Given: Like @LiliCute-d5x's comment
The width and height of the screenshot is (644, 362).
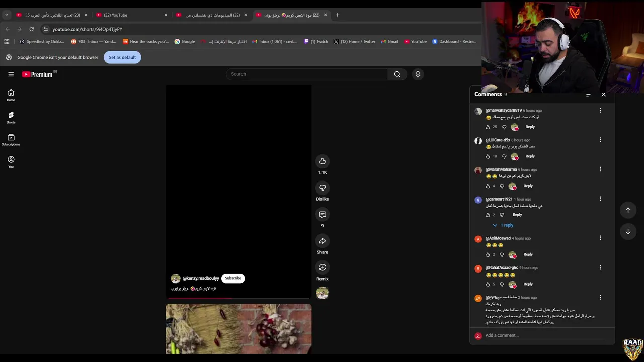Looking at the screenshot, I should click(x=488, y=156).
